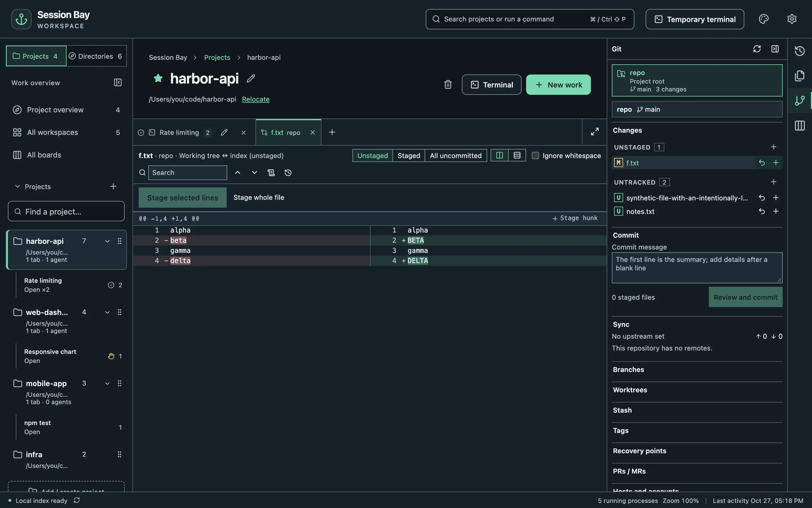Show All uncommitted changes
This screenshot has height=508, width=812.
[456, 156]
